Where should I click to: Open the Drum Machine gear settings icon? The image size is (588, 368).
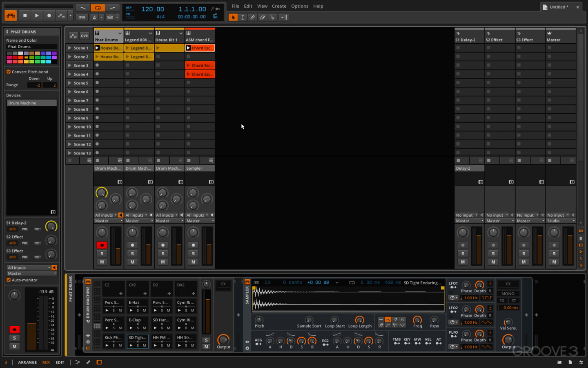[x=88, y=342]
